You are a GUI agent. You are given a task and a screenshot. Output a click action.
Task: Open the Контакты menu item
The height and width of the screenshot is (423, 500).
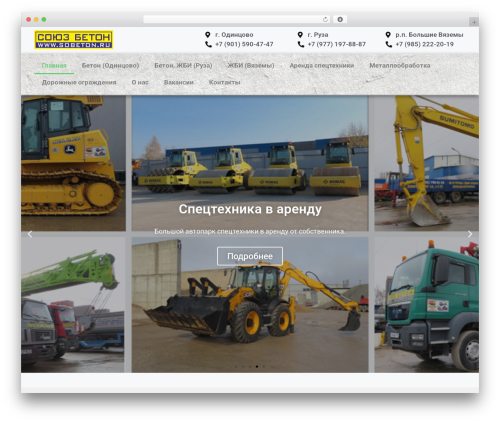click(224, 82)
